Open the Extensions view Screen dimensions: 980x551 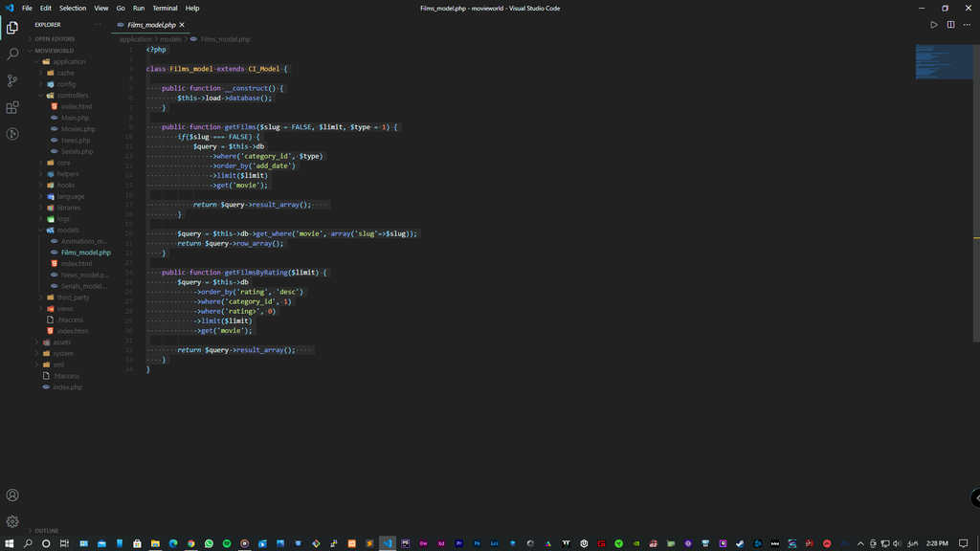click(x=11, y=107)
